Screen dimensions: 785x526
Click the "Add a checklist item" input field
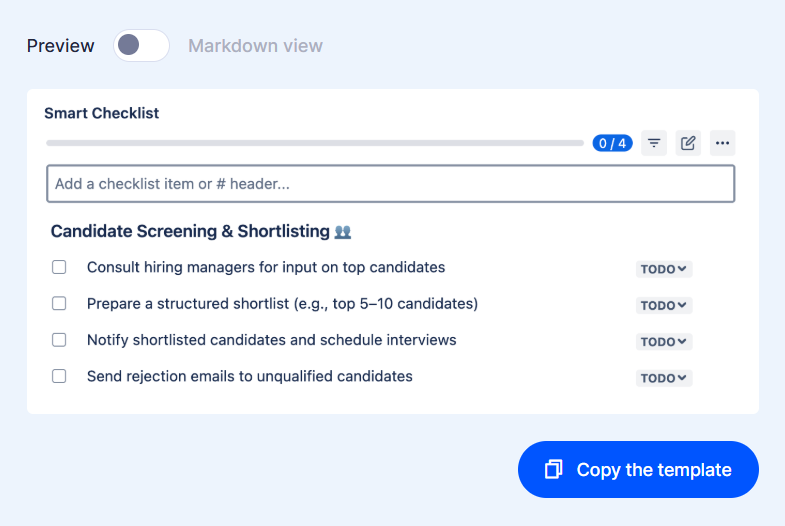390,184
